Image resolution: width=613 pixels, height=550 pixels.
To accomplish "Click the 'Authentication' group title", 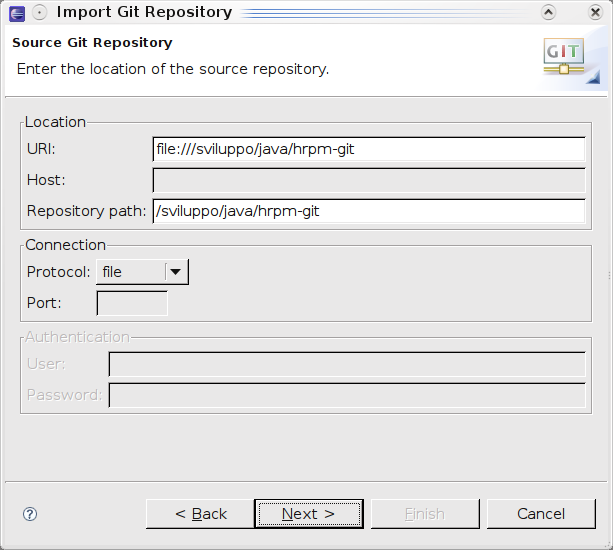I will coord(77,337).
